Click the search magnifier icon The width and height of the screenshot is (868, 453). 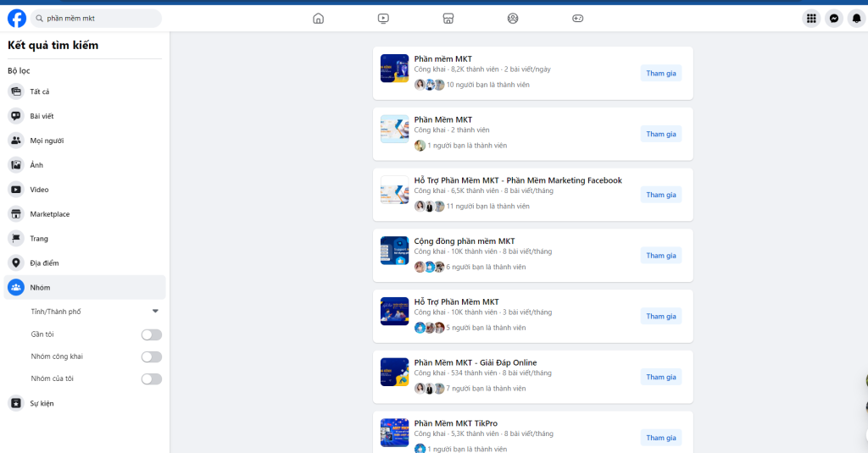pyautogui.click(x=39, y=19)
